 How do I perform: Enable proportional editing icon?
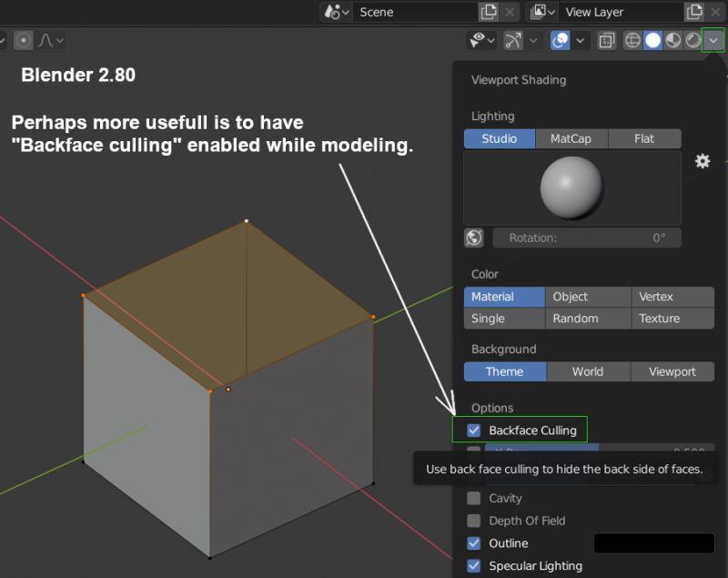[x=24, y=40]
